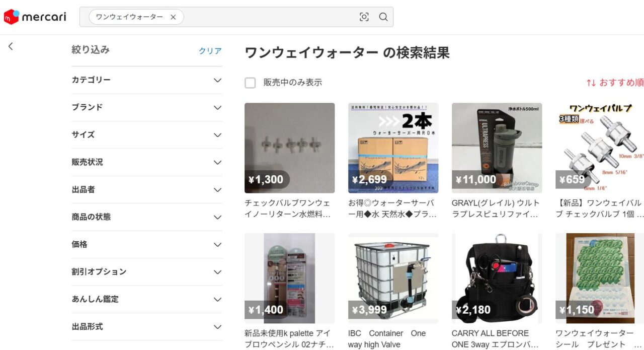Open the camera image search icon
Image resolution: width=644 pixels, height=350 pixels.
(364, 17)
